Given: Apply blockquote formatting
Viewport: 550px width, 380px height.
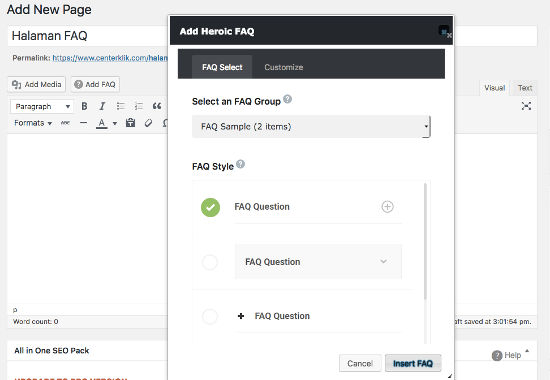Looking at the screenshot, I should point(157,106).
